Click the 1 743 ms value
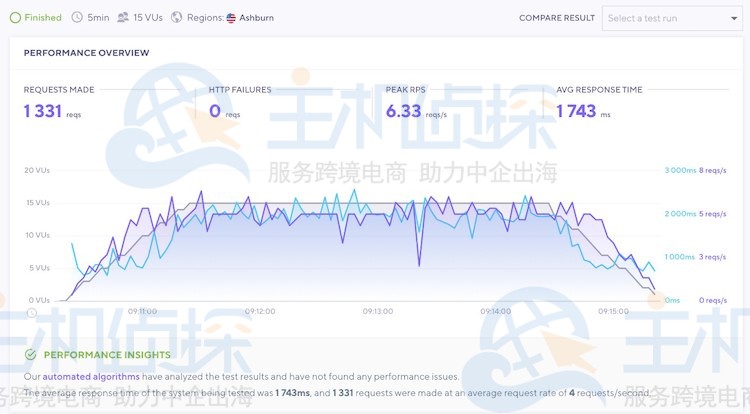The height and width of the screenshot is (414, 750). coord(576,111)
